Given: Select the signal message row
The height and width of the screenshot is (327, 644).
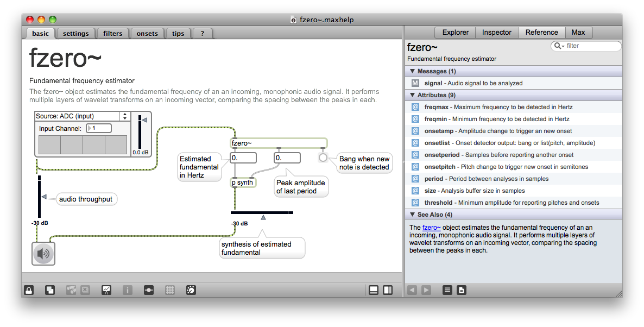Looking at the screenshot, I should click(514, 83).
